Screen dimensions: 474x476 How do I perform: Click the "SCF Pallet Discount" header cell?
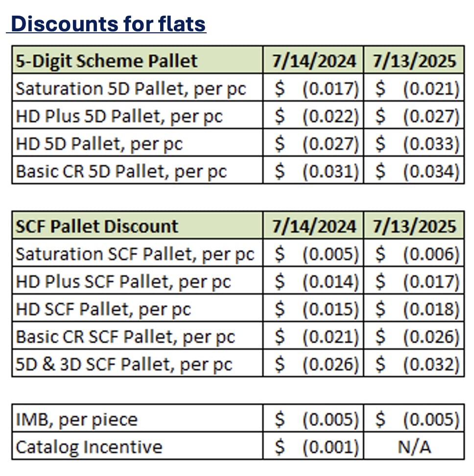tap(97, 226)
